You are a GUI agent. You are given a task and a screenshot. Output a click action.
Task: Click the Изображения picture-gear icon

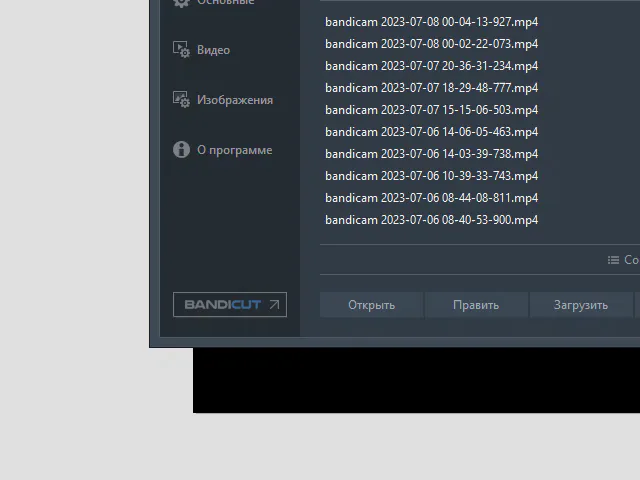[x=181, y=99]
